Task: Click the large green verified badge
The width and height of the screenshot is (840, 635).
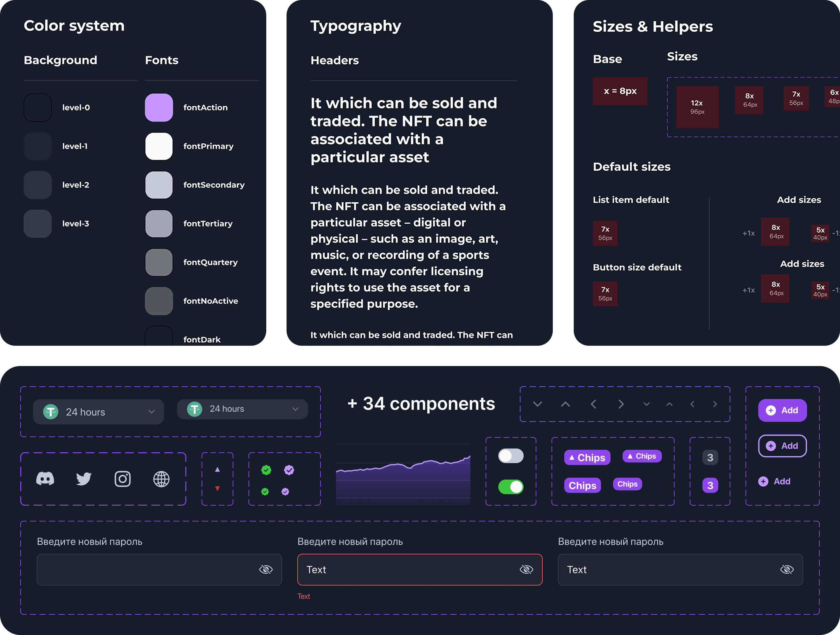Action: (x=266, y=470)
